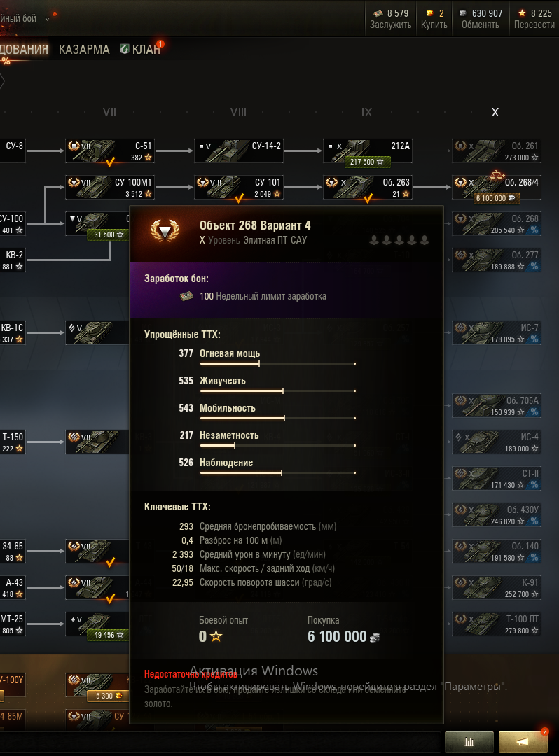Click the free experience star above Перевести

point(522,13)
